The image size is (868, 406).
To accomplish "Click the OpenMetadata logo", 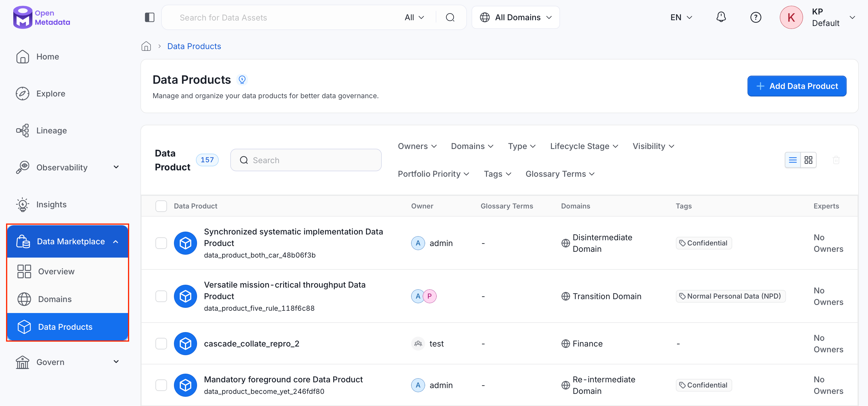I will pos(41,17).
